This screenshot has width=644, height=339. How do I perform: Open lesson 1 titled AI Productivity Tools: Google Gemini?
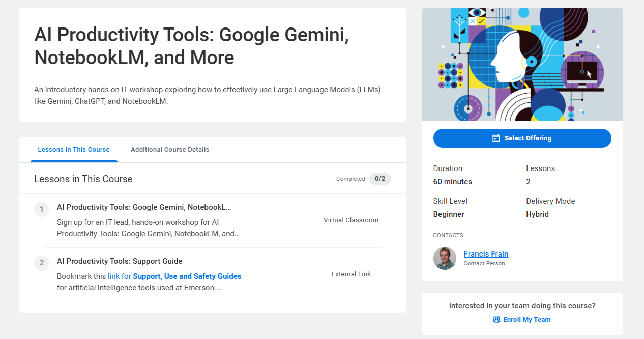point(144,207)
